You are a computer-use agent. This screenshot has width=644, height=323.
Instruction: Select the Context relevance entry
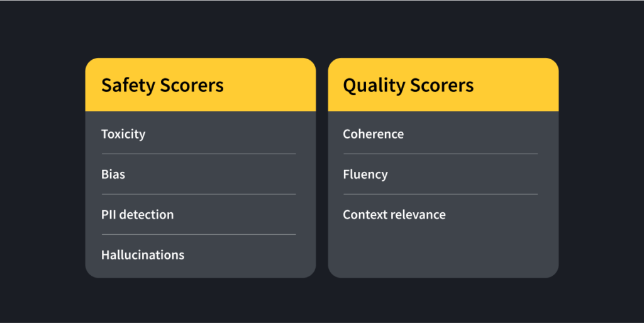[394, 215]
